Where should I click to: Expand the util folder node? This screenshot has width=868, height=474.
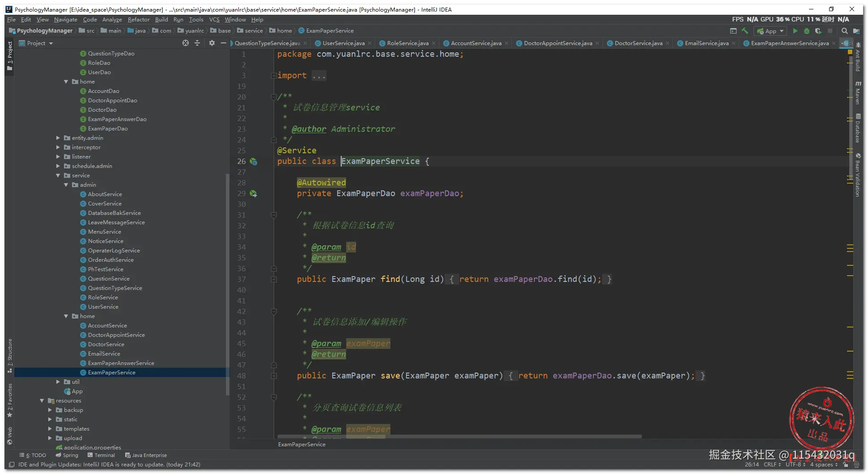coord(58,382)
